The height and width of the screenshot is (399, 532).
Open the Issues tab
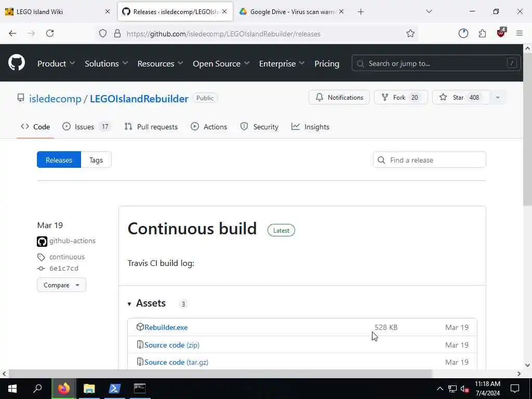tap(87, 127)
